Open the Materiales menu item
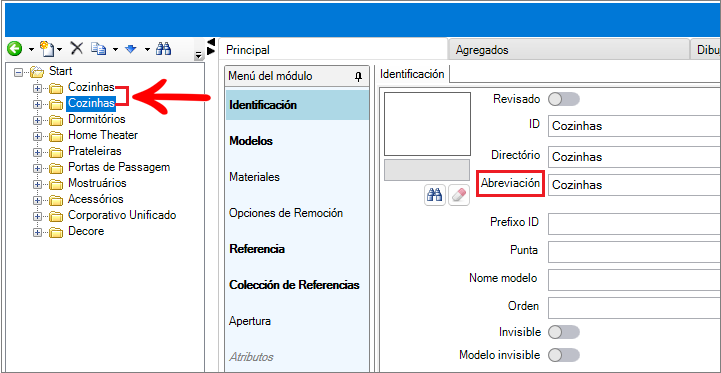 coord(255,177)
